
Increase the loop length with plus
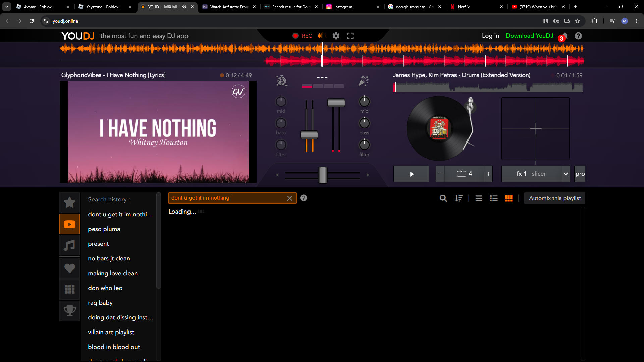pyautogui.click(x=488, y=174)
